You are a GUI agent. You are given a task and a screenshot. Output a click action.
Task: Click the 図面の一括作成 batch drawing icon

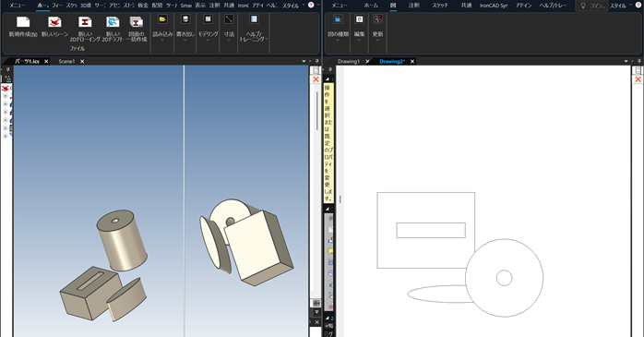[x=137, y=22]
